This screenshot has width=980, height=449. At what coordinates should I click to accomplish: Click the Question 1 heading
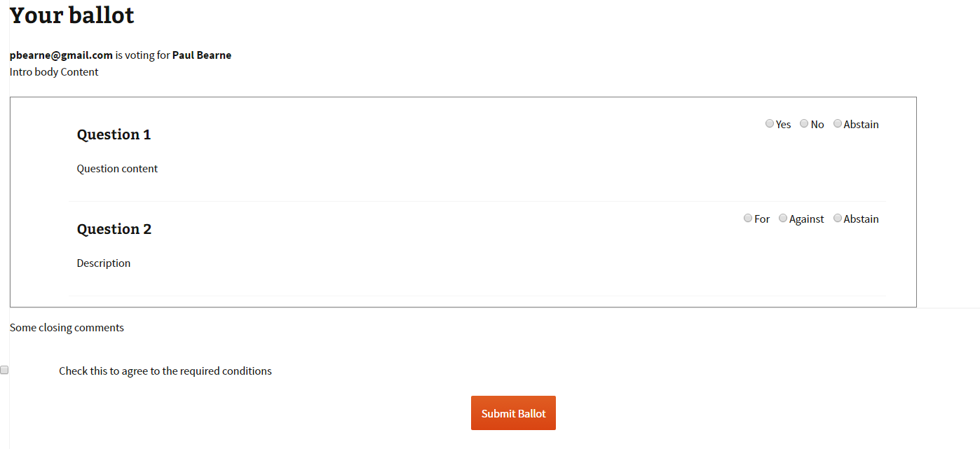pyautogui.click(x=114, y=134)
